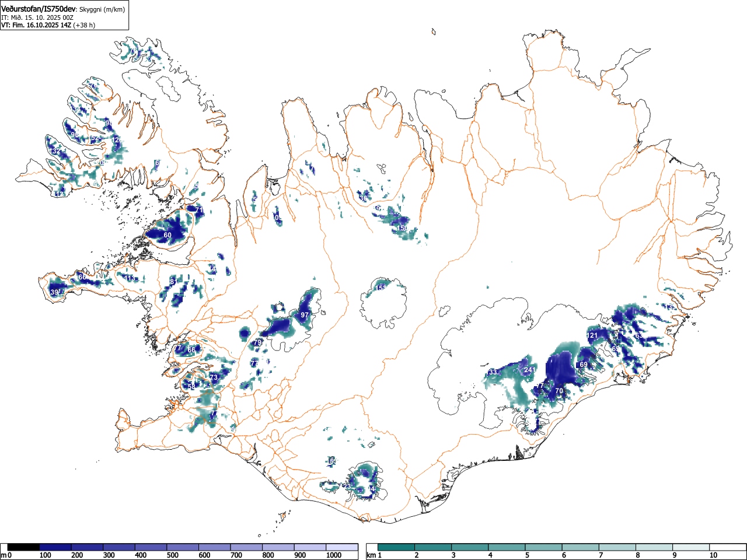Click the '63' visibility value in the east

(x=639, y=336)
